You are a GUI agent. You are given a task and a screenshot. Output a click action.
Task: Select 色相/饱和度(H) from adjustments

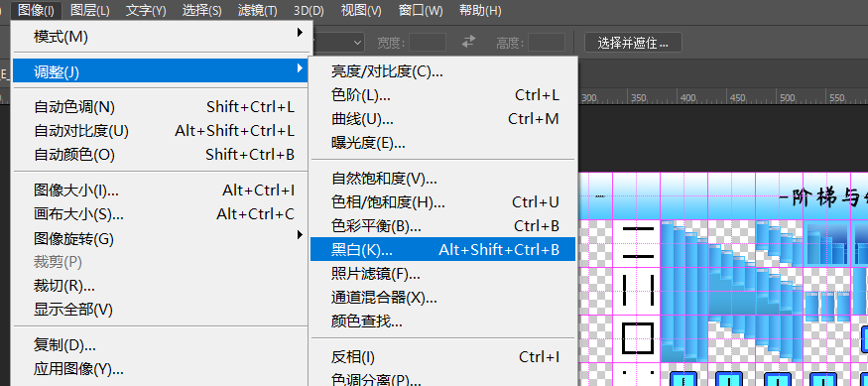[442, 202]
